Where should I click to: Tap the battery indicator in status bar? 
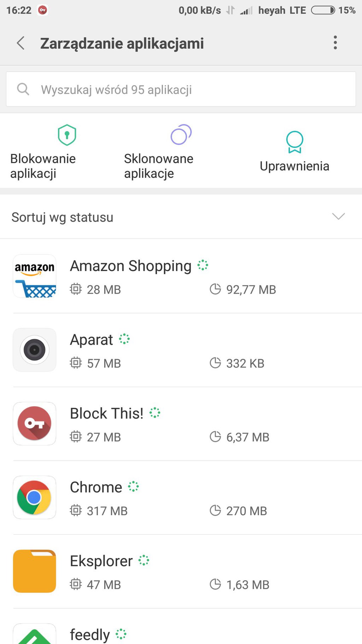point(323,10)
